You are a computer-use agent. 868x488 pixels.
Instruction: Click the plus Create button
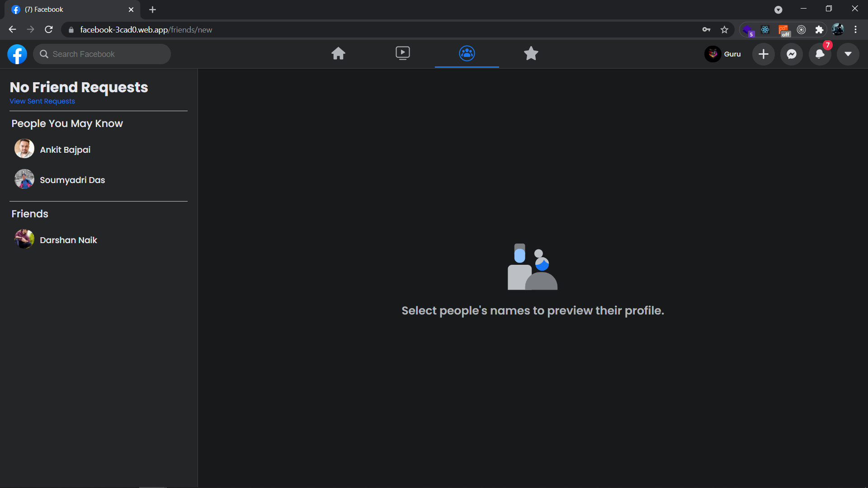click(x=763, y=54)
